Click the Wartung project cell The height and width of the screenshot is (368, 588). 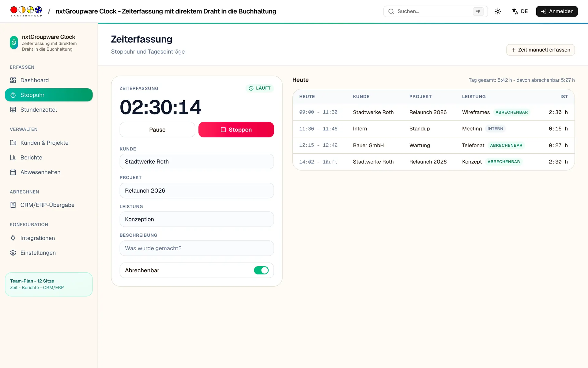pos(420,145)
